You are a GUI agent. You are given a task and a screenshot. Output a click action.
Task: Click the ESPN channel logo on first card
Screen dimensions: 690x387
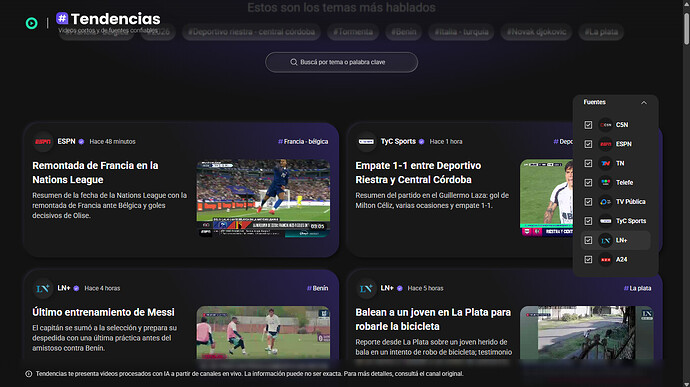tap(43, 142)
